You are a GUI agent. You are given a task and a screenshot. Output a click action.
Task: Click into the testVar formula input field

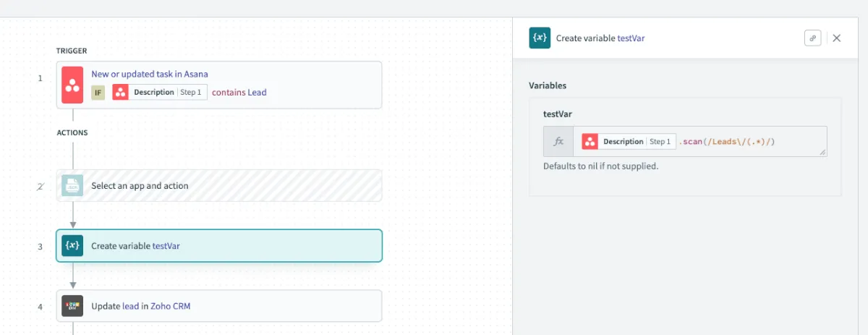click(x=700, y=142)
